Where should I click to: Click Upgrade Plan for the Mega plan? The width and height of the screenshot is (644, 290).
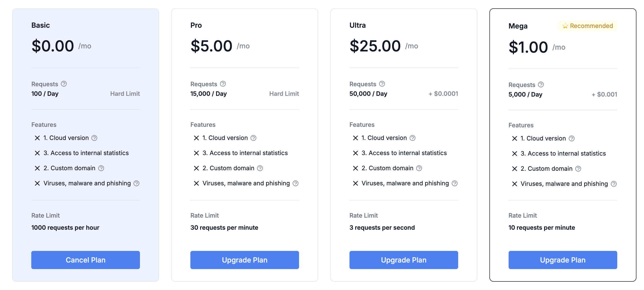click(563, 260)
